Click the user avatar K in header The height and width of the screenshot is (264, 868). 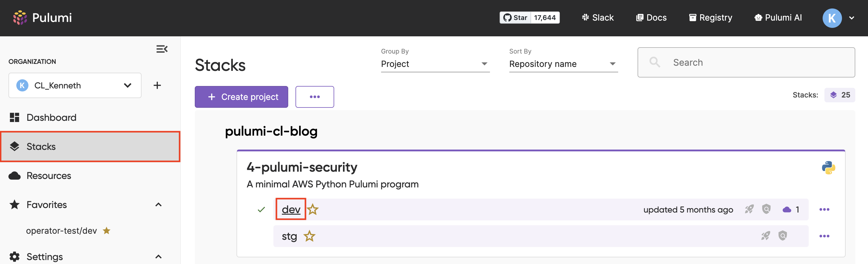tap(832, 18)
